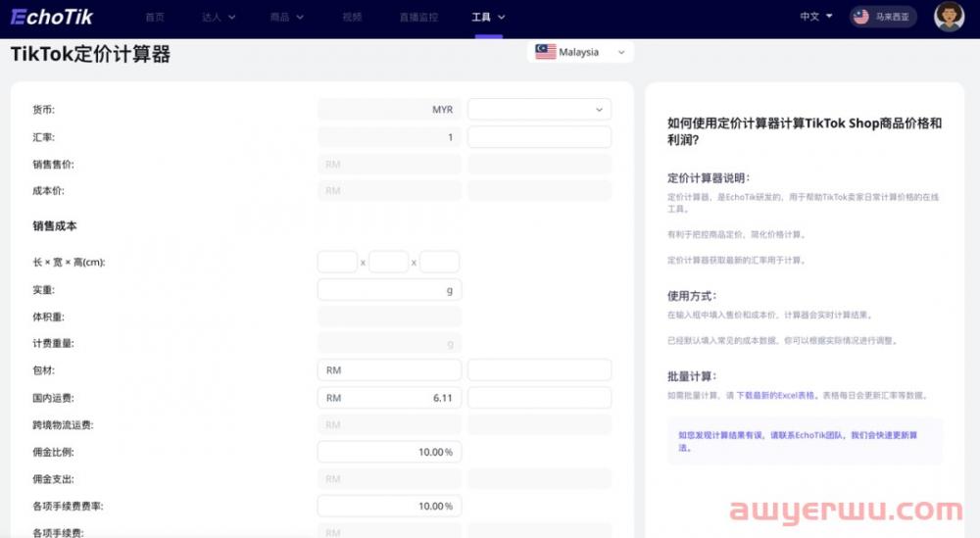Click the width (宽) dimension box

388,262
